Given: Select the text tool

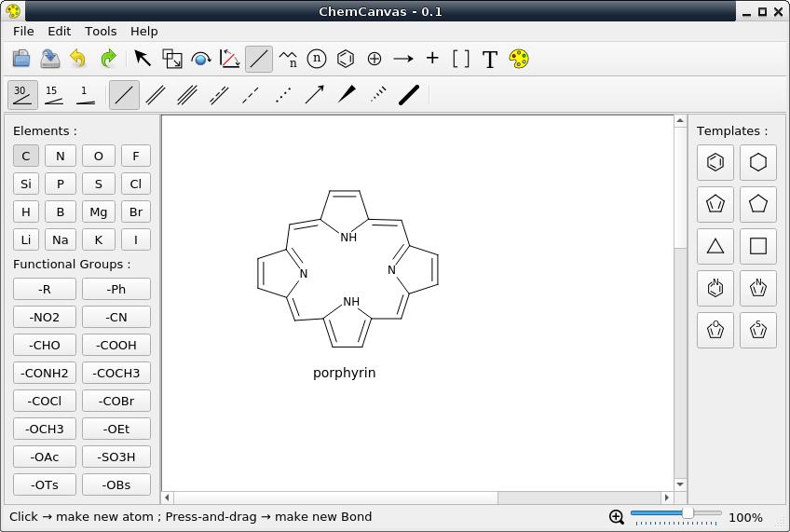Looking at the screenshot, I should click(490, 59).
